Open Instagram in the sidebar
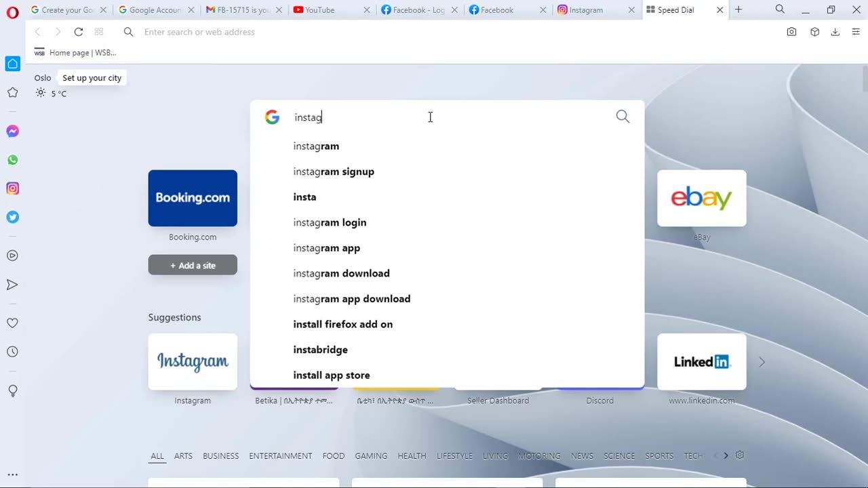Screen dimensions: 868x488 (x=12, y=188)
